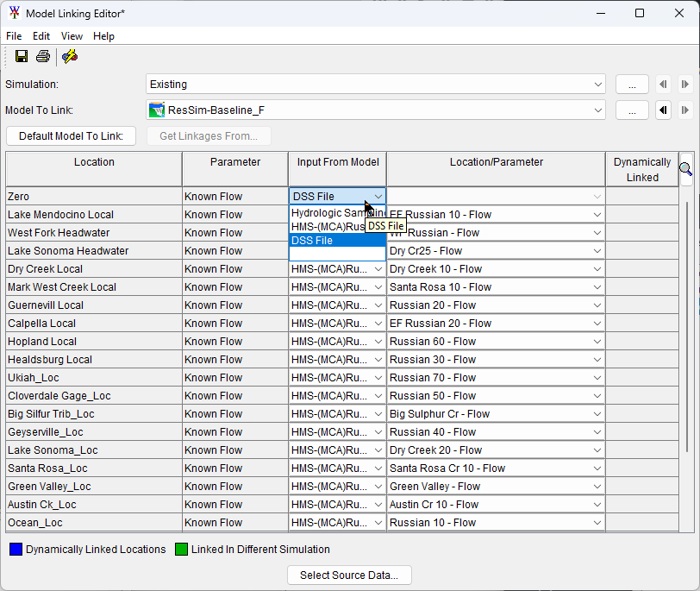Click previous simulation arrow icon
Image resolution: width=700 pixels, height=591 pixels.
(664, 85)
